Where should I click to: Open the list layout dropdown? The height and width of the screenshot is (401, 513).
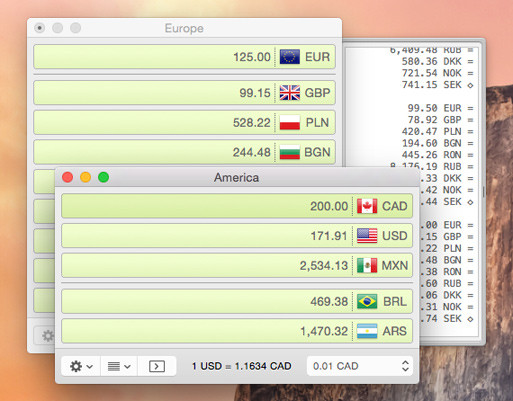119,366
